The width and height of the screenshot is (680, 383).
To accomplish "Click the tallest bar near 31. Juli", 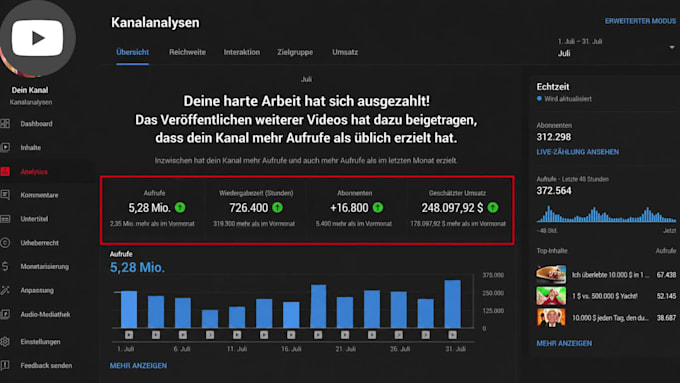I will [452, 304].
